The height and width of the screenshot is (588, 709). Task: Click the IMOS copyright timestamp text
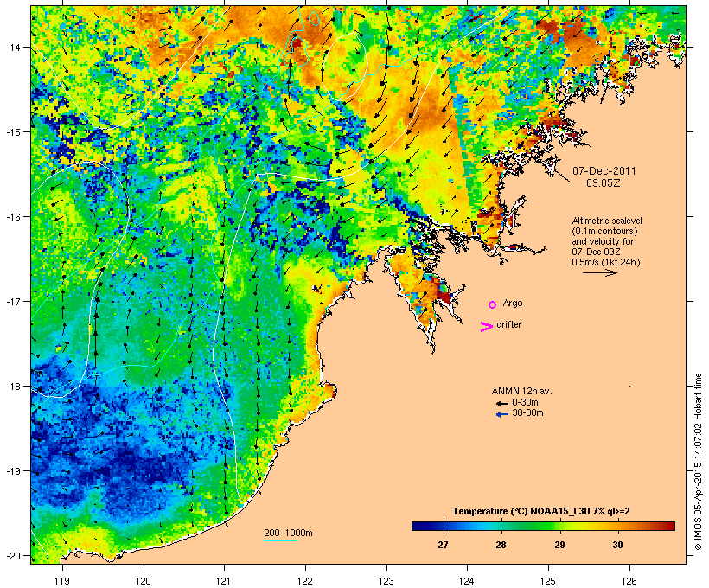(698, 462)
